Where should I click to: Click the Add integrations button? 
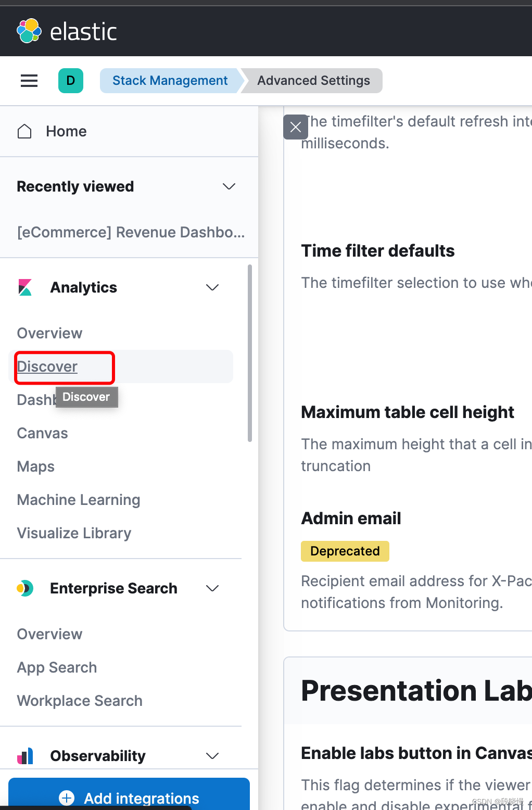[129, 794]
